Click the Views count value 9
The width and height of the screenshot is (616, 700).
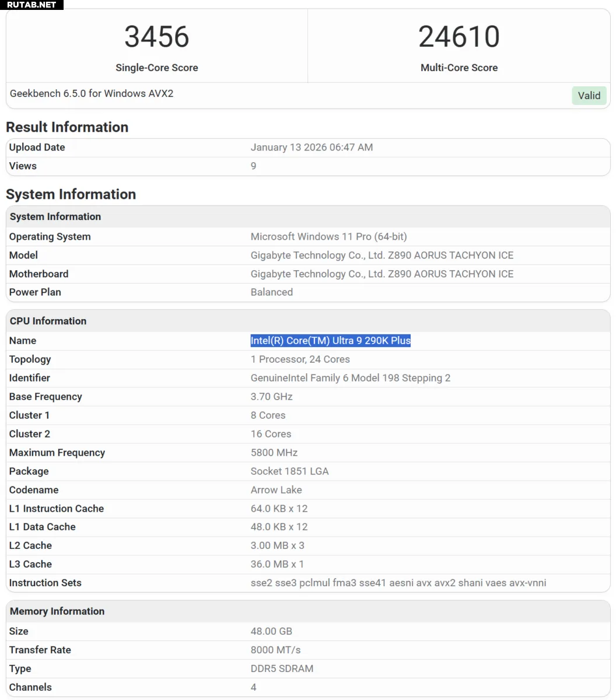click(254, 166)
